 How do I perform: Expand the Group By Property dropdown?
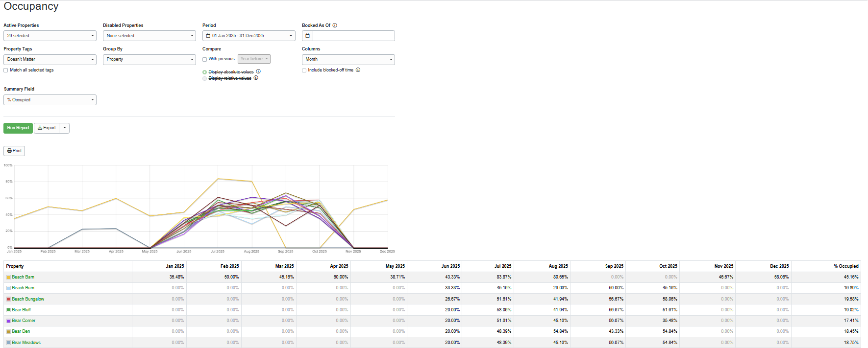149,59
